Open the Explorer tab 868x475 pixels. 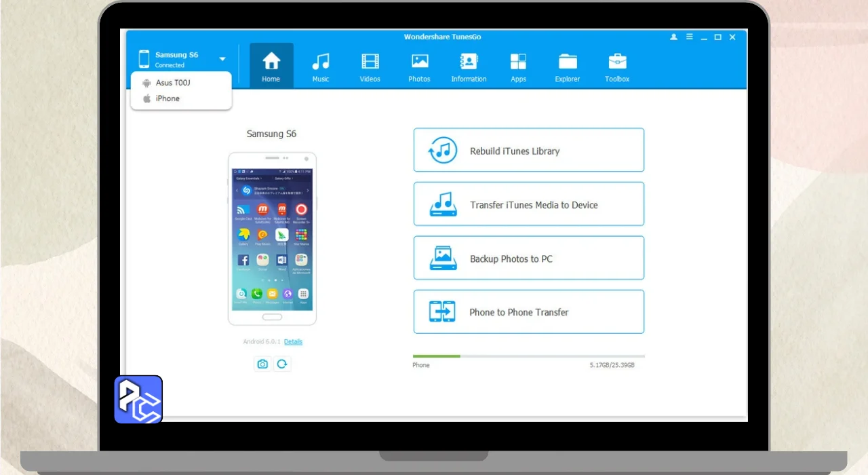coord(568,67)
